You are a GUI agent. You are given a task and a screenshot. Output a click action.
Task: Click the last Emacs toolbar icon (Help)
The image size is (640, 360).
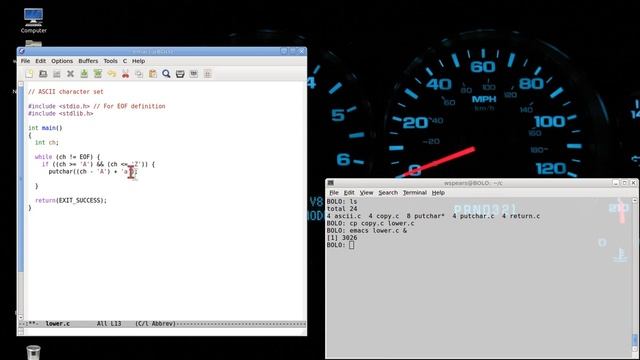207,74
